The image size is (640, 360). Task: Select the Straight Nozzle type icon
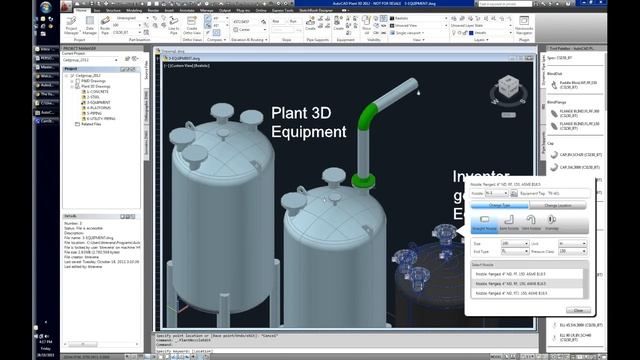click(484, 224)
